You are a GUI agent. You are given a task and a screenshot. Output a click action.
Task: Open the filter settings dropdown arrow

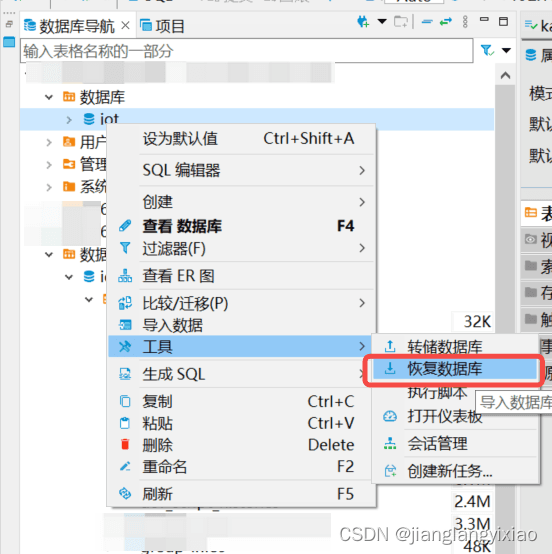(506, 51)
